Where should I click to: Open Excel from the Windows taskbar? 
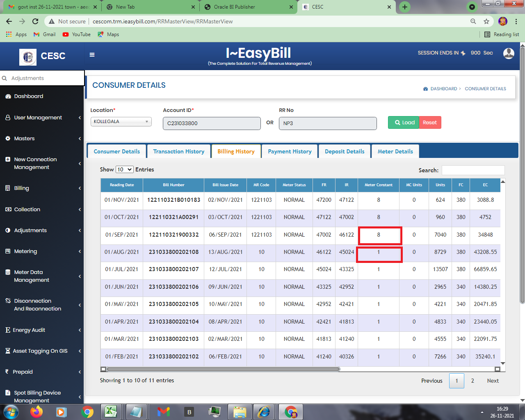tap(111, 411)
